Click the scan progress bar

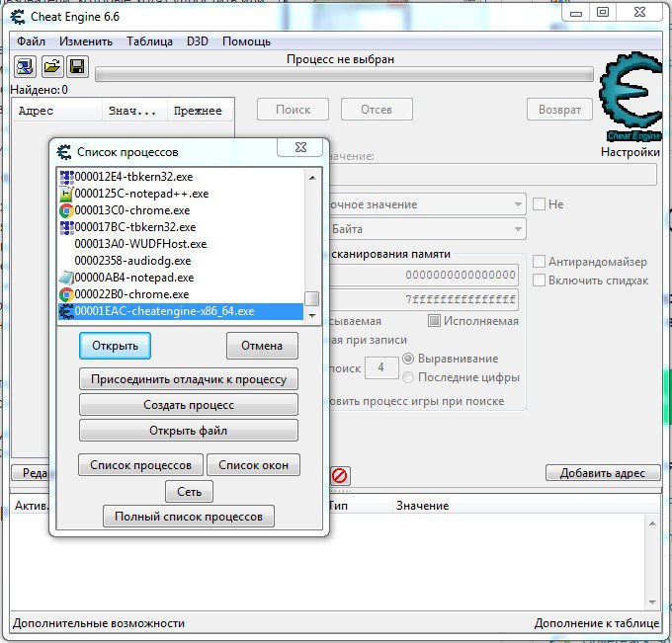click(344, 75)
